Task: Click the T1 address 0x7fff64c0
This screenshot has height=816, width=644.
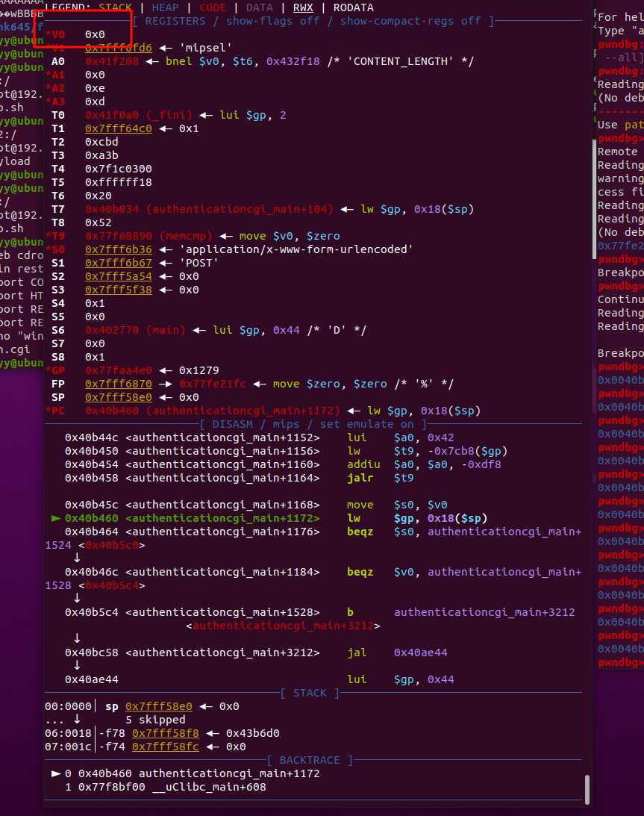Action: tap(119, 128)
